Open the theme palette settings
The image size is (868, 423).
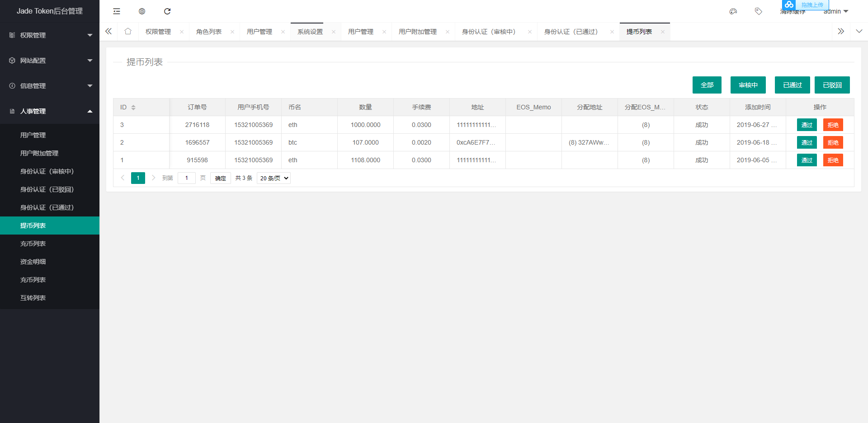pyautogui.click(x=733, y=11)
